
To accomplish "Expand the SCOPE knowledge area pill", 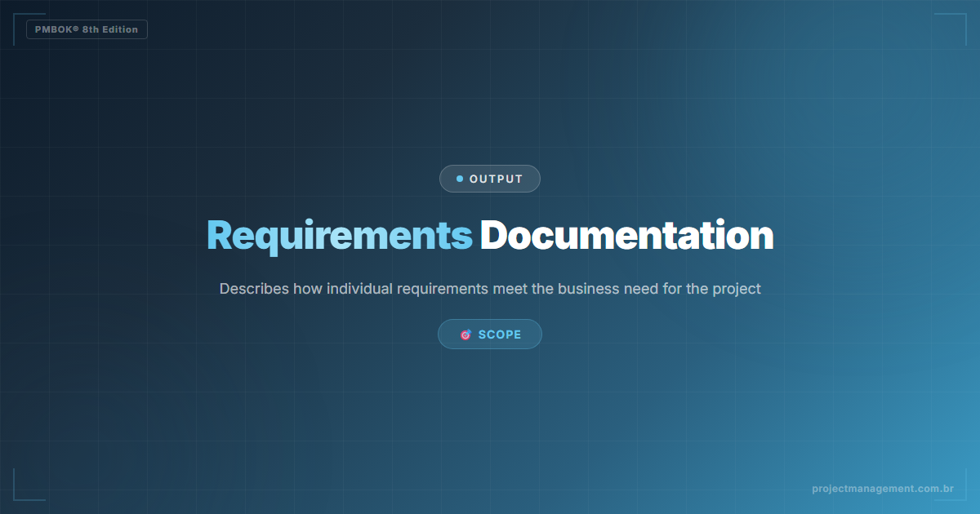I will click(490, 334).
